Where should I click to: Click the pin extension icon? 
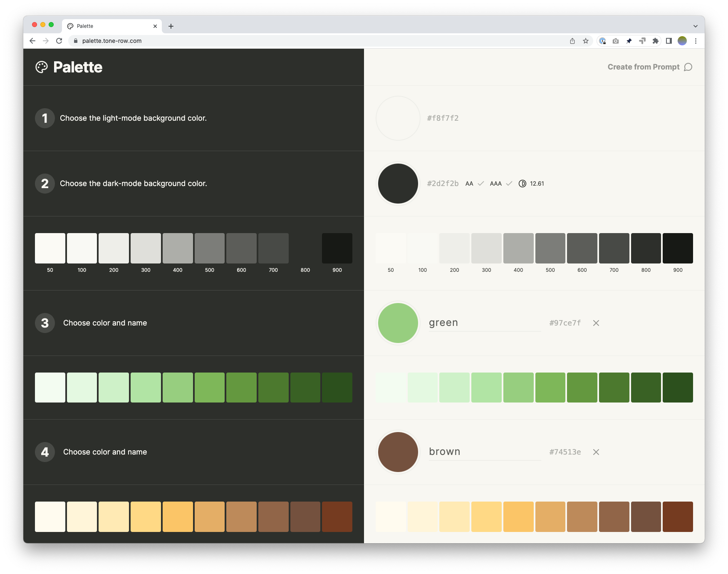tap(629, 41)
